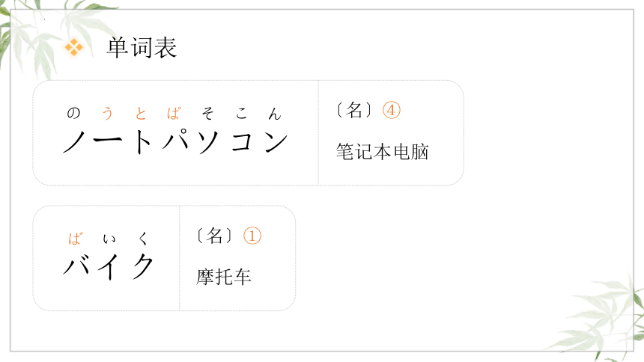Click the orange furigana と
This screenshot has height=362, width=644.
point(141,113)
